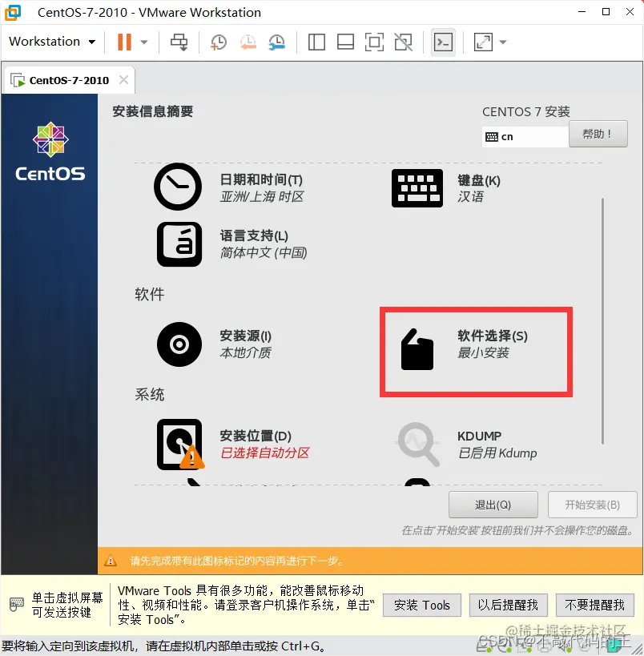The image size is (644, 656).
Task: Click the orange warning triangle icon
Action: pos(110,561)
